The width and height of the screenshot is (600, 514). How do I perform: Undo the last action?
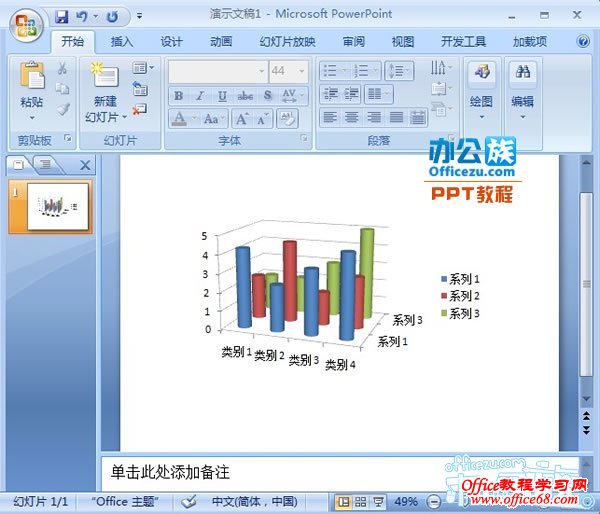[x=82, y=16]
